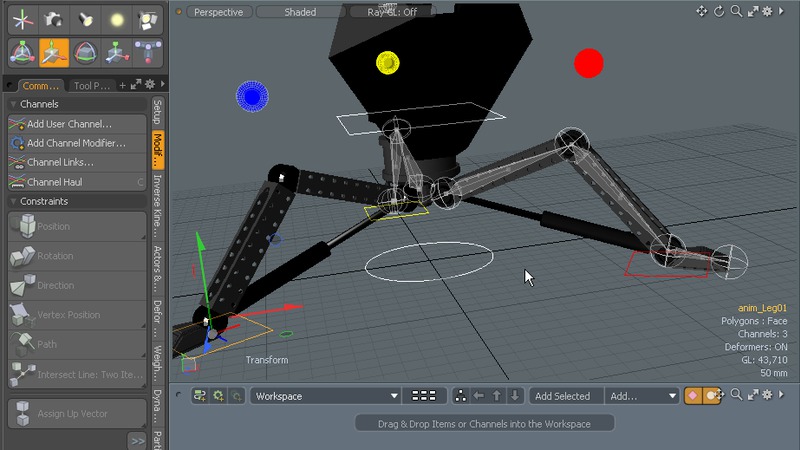Image resolution: width=800 pixels, height=450 pixels.
Task: Click the viewport rotate icon
Action: pyautogui.click(x=719, y=11)
